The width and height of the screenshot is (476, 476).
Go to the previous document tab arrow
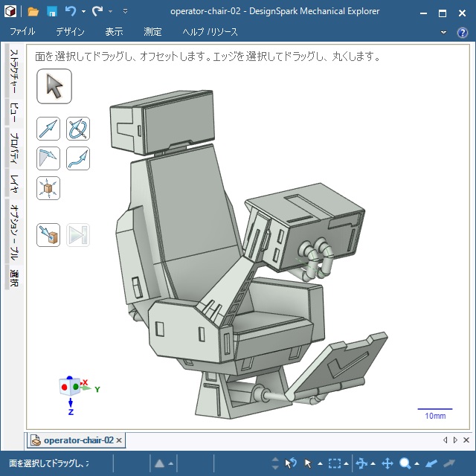pos(446,440)
